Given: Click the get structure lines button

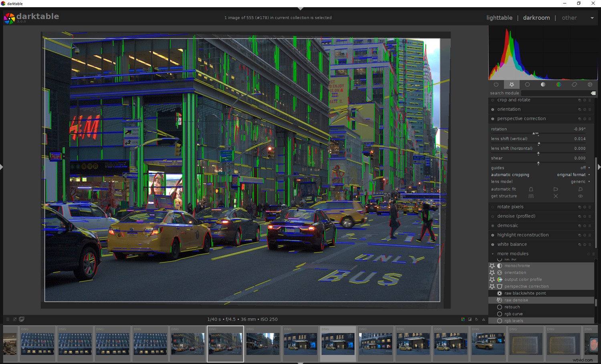Looking at the screenshot, I should pyautogui.click(x=531, y=196).
